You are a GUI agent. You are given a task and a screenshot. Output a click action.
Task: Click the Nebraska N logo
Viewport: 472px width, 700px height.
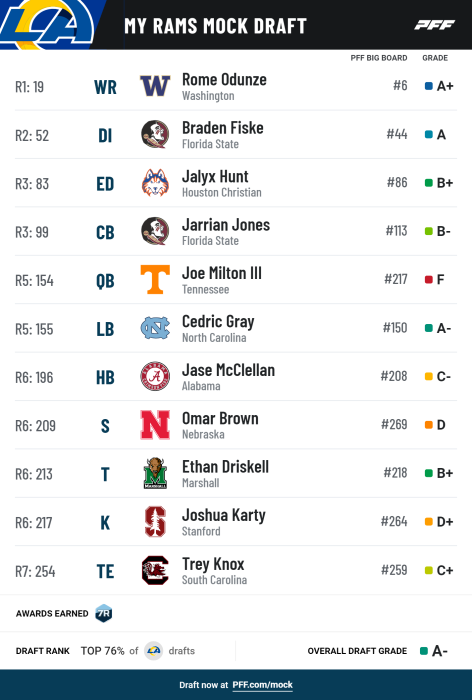(155, 425)
